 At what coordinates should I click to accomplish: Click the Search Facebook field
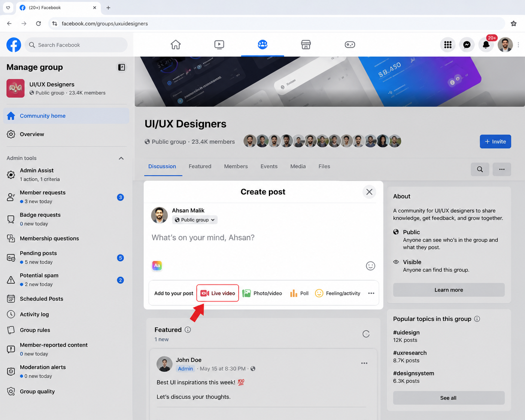tap(76, 45)
